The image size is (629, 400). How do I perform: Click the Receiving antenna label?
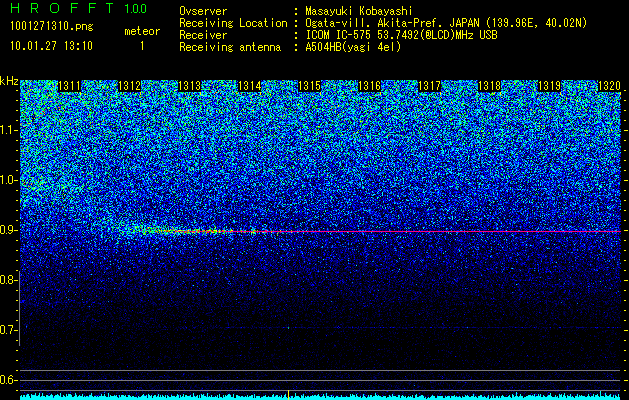(230, 47)
